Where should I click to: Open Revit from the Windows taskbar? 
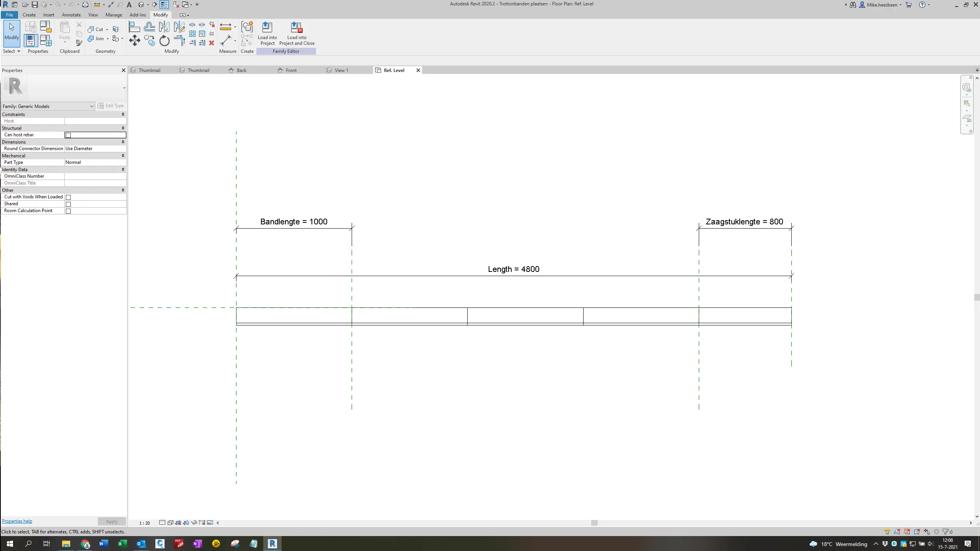point(272,543)
